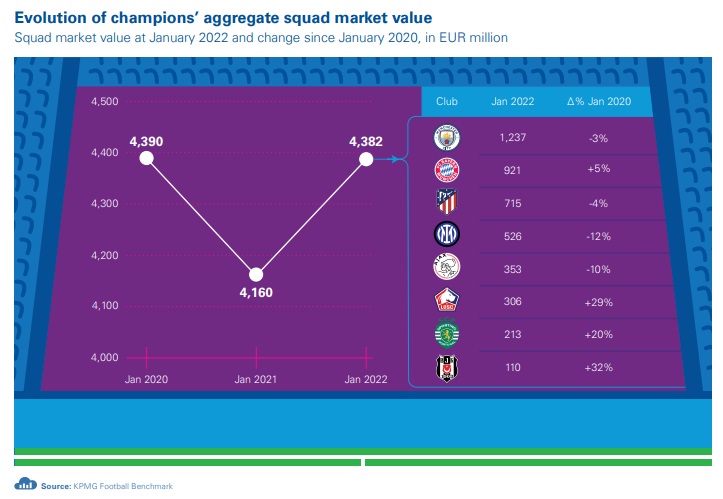Click the KPMG cloud source icon
The width and height of the screenshot is (723, 499).
[x=26, y=486]
